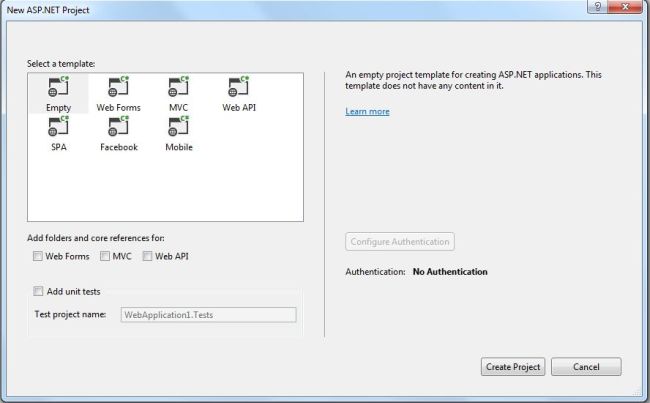Click the No Authentication text
The width and height of the screenshot is (650, 403).
tap(450, 272)
